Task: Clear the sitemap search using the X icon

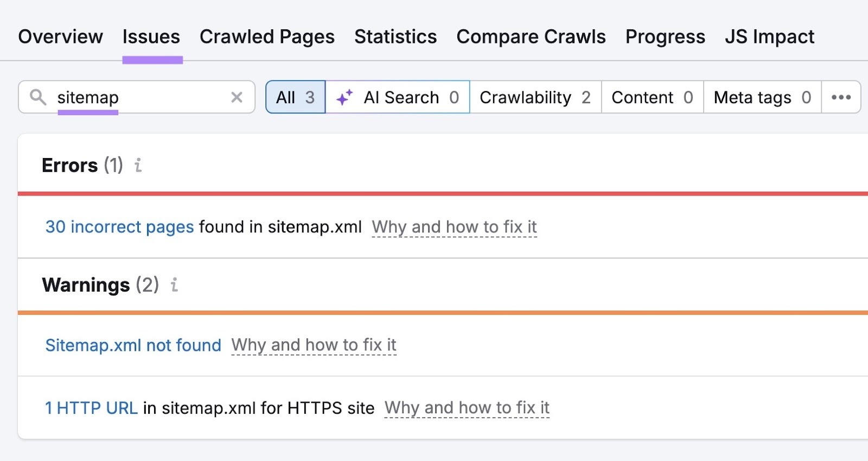Action: coord(237,97)
